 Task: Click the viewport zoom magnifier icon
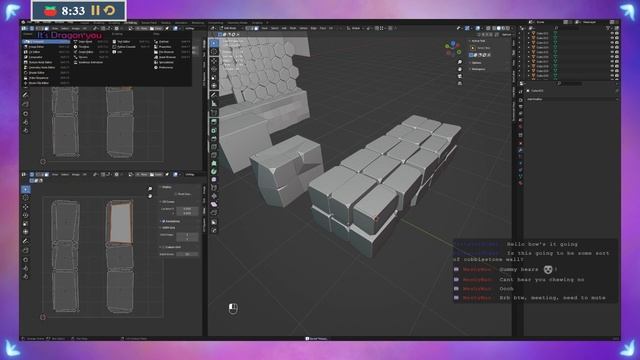click(x=460, y=62)
